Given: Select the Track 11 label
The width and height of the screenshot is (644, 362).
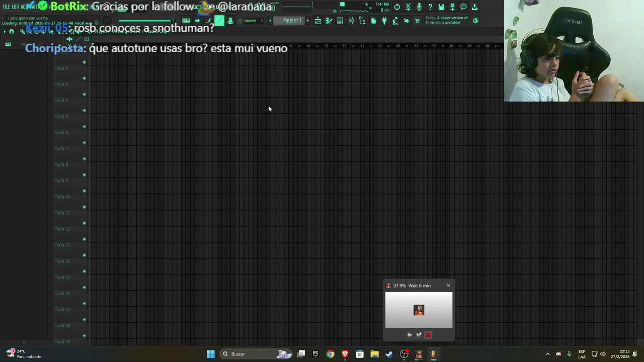Looking at the screenshot, I should [62, 213].
